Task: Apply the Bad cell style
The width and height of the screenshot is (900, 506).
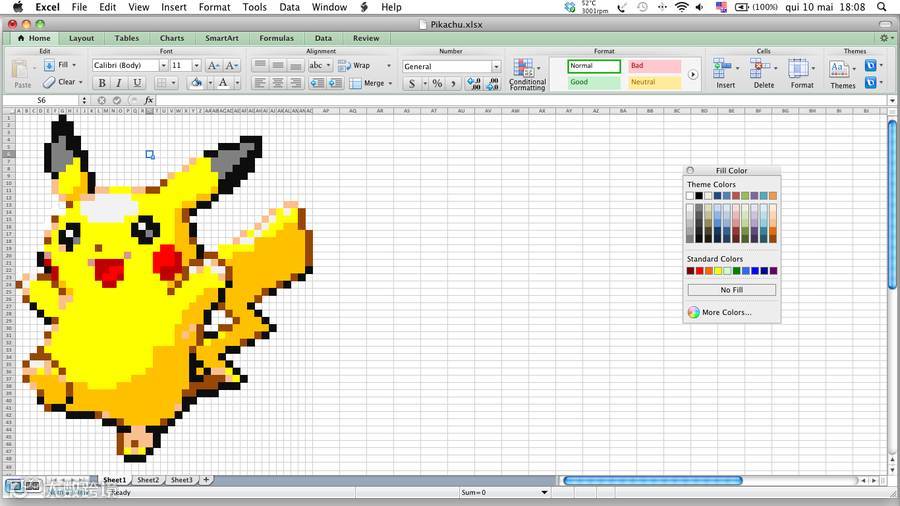Action: 654,66
